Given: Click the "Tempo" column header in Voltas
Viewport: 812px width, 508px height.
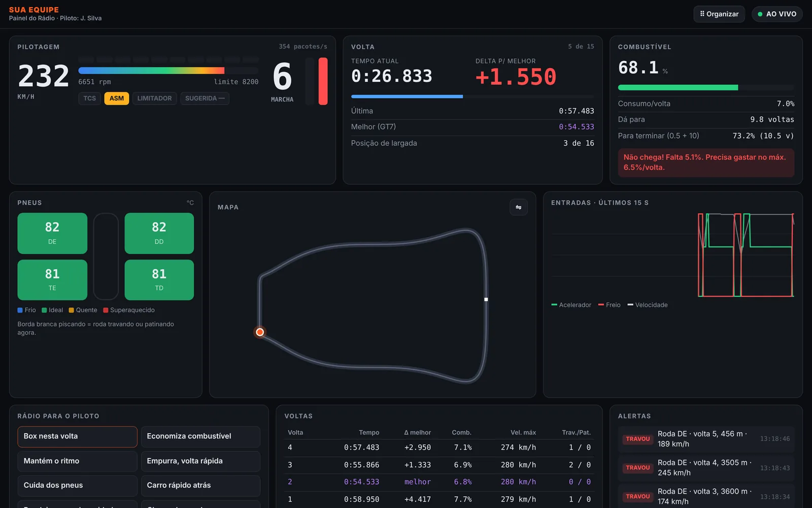Looking at the screenshot, I should pyautogui.click(x=369, y=433).
